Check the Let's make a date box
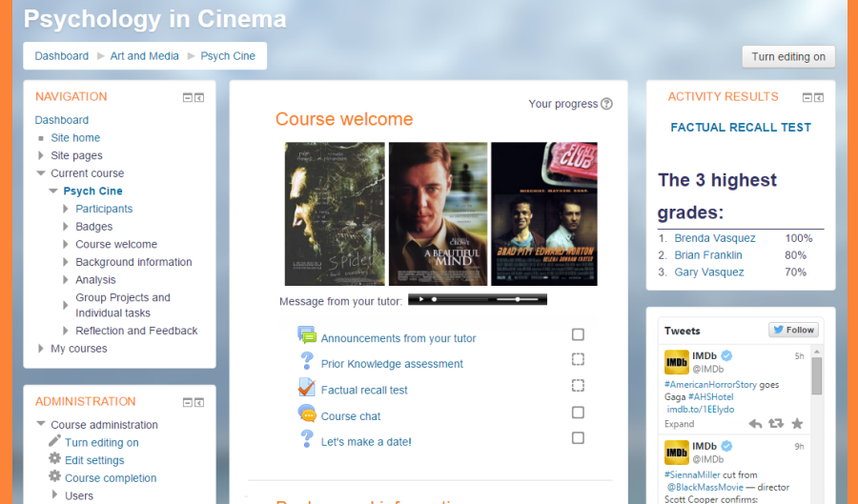 [578, 438]
